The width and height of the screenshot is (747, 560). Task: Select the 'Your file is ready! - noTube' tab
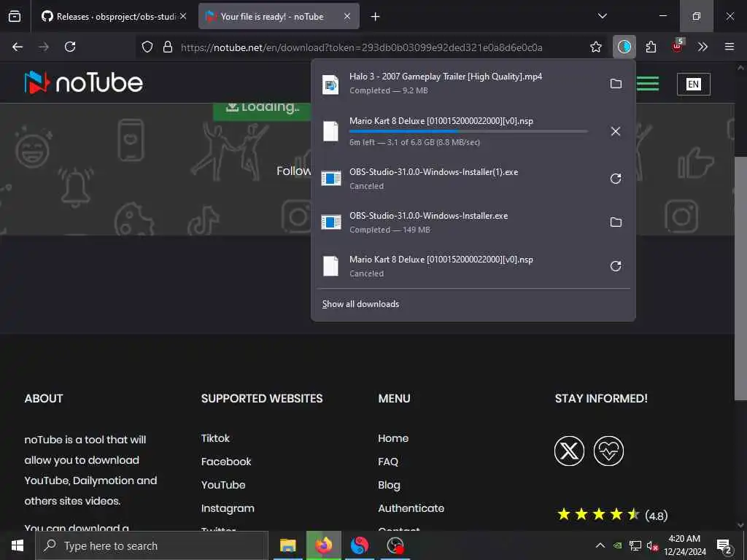tap(279, 16)
